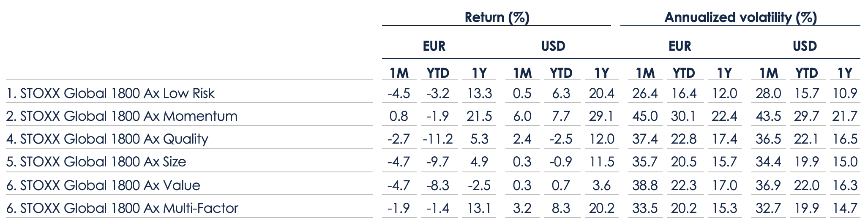Select Low Risk's 13.3 EUR 1Y return
The height and width of the screenshot is (223, 868).
point(479,93)
